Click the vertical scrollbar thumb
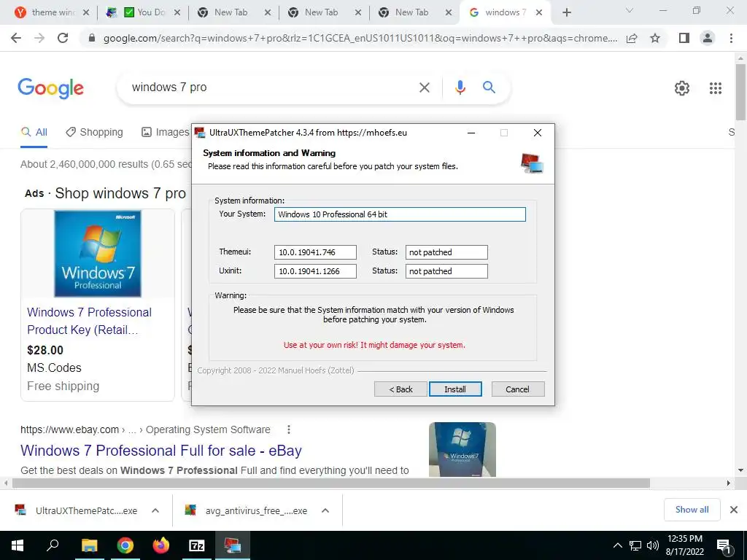Image resolution: width=747 pixels, height=560 pixels. [x=740, y=91]
